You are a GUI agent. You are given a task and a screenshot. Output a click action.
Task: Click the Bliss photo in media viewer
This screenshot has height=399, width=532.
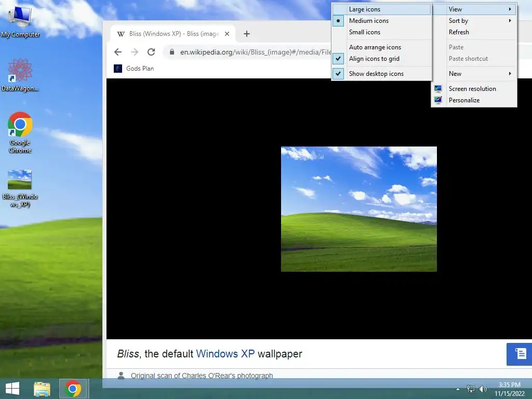coord(358,209)
